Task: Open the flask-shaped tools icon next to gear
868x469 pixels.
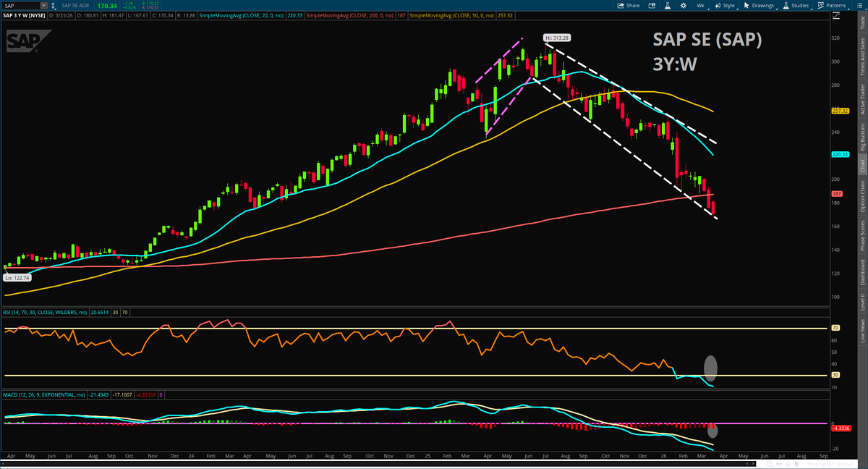Action: tap(668, 5)
